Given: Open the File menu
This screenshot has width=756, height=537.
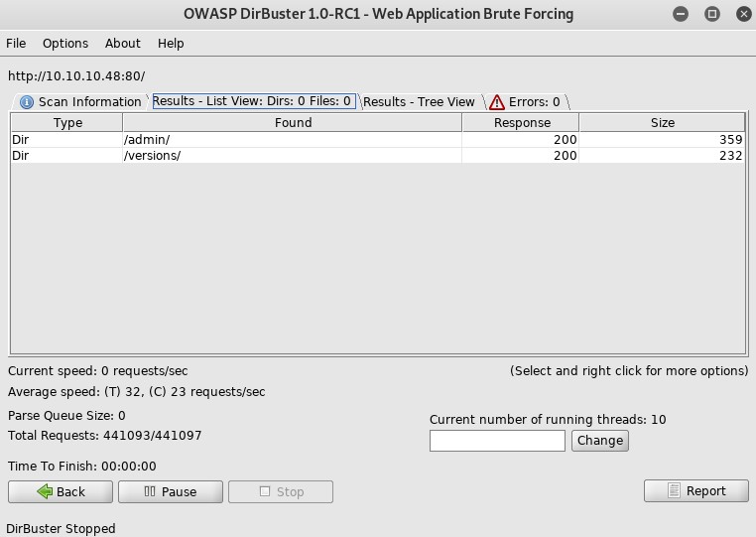Looking at the screenshot, I should click(16, 44).
